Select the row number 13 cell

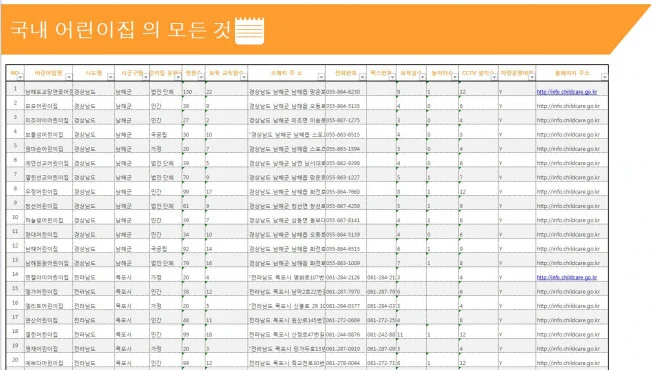pyautogui.click(x=15, y=260)
